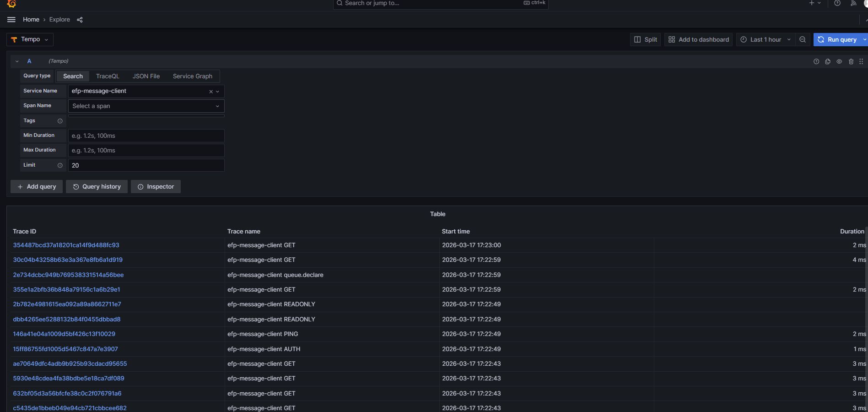The width and height of the screenshot is (868, 412).
Task: Delete query A using the trash icon
Action: click(851, 61)
